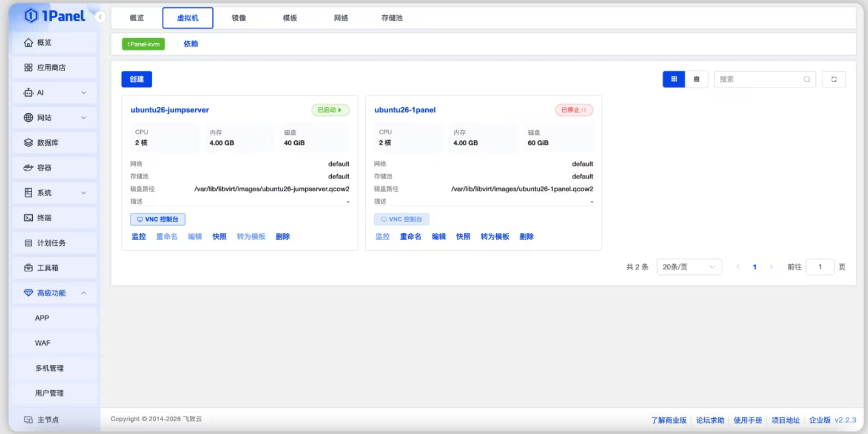Click the 前往 page number input
The width and height of the screenshot is (868, 434).
(820, 267)
